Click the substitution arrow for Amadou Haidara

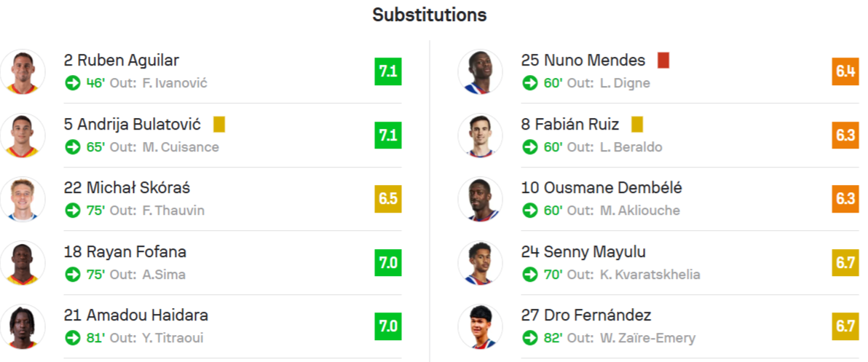click(x=73, y=338)
